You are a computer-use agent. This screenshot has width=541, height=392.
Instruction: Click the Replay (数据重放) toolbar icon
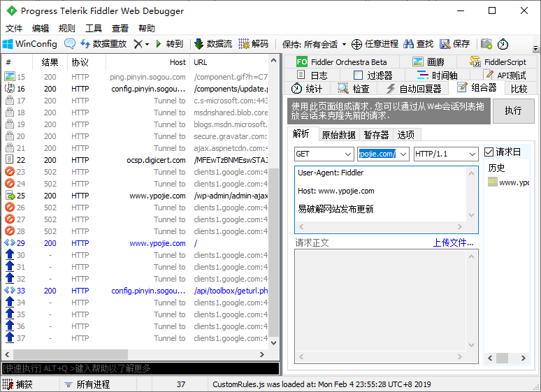coord(85,43)
